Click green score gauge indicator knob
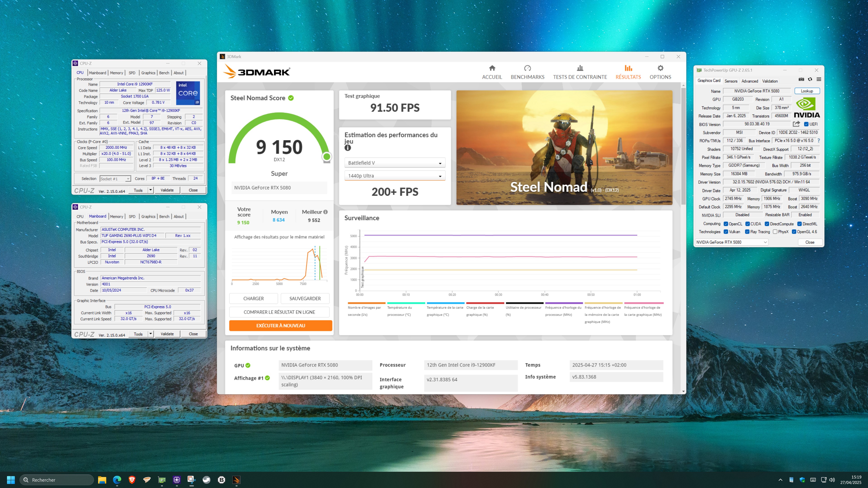Viewport: 868px width, 488px height. pyautogui.click(x=326, y=156)
